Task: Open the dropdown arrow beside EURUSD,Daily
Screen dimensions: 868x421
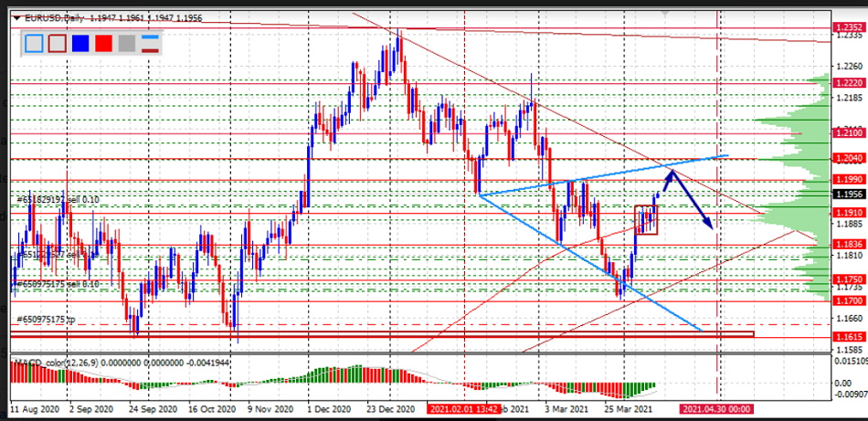Action: 16,18
